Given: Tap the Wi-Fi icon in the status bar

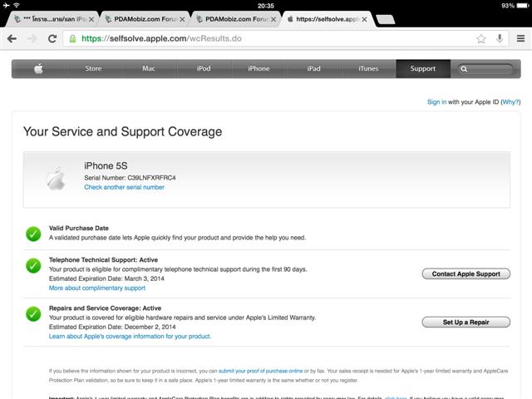Looking at the screenshot, I should pyautogui.click(x=17, y=5).
